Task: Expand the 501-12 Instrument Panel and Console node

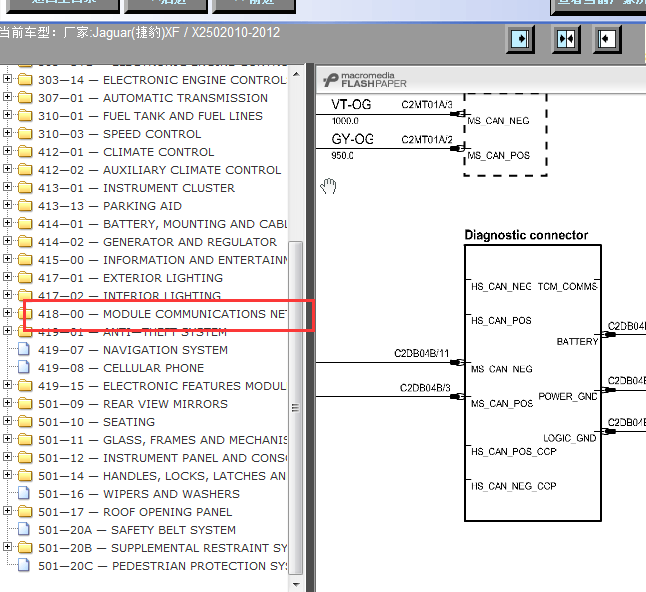Action: [7, 456]
